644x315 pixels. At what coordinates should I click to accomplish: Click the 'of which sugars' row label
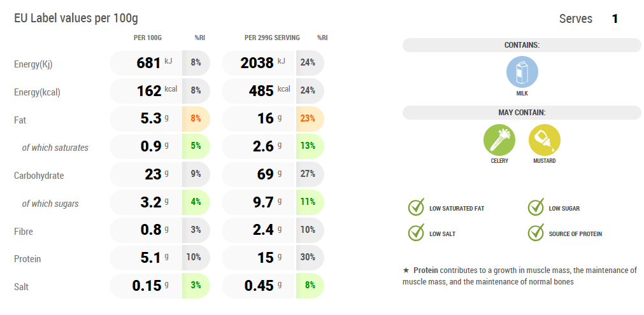[50, 204]
